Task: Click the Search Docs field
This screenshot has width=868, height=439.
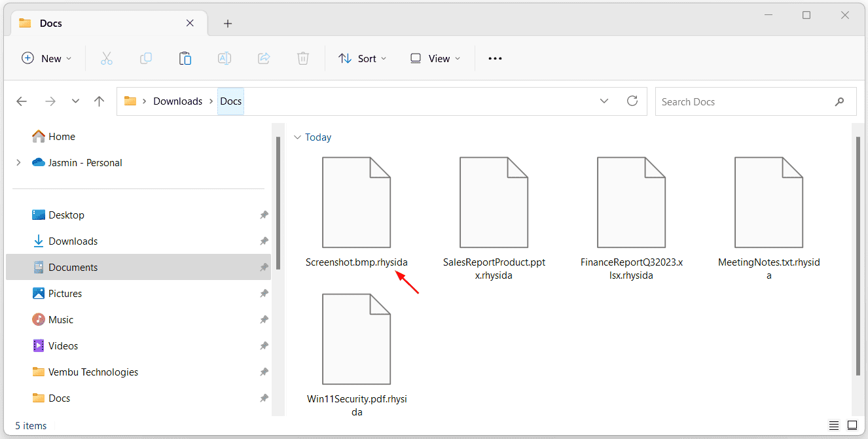Action: (755, 101)
